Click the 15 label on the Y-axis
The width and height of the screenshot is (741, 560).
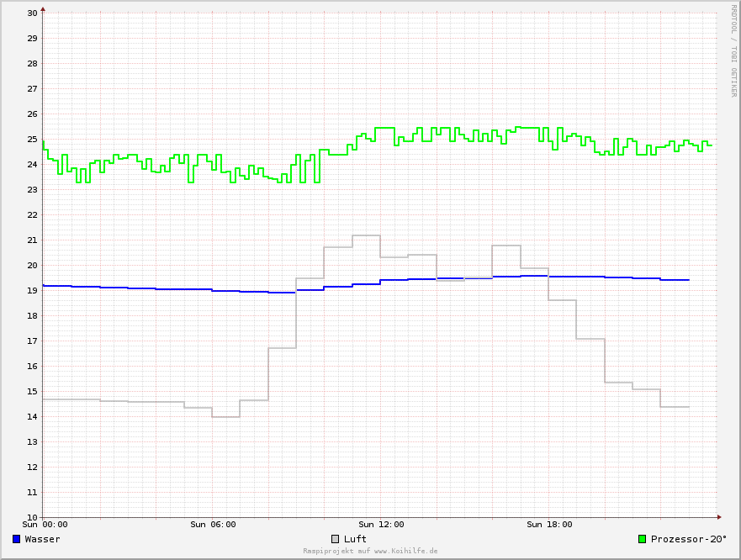point(32,392)
